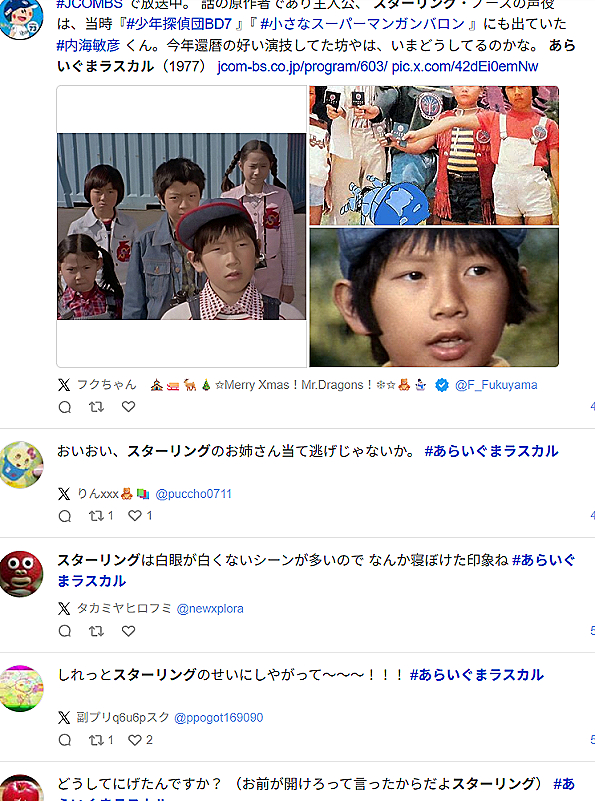
Task: Click heart icon on @ppogot169090's tweet
Action: (x=135, y=740)
